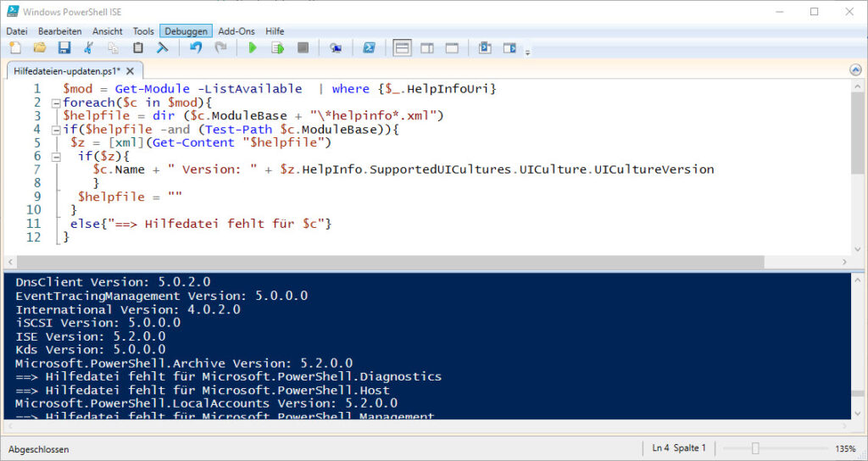
Task: Copy selection with the Copy icon
Action: 114,48
